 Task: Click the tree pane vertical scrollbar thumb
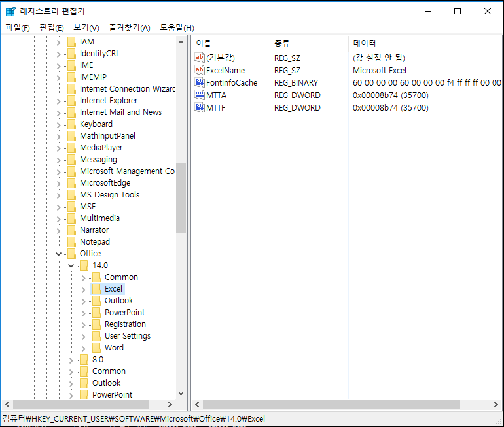[x=181, y=198]
